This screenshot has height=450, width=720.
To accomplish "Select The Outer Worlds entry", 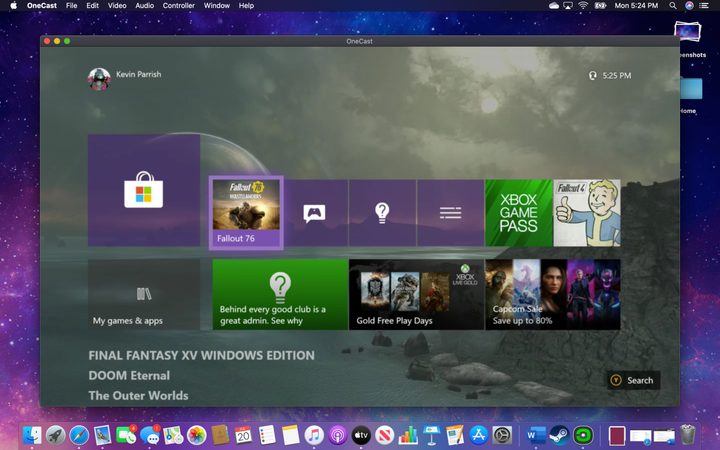I will [x=138, y=395].
